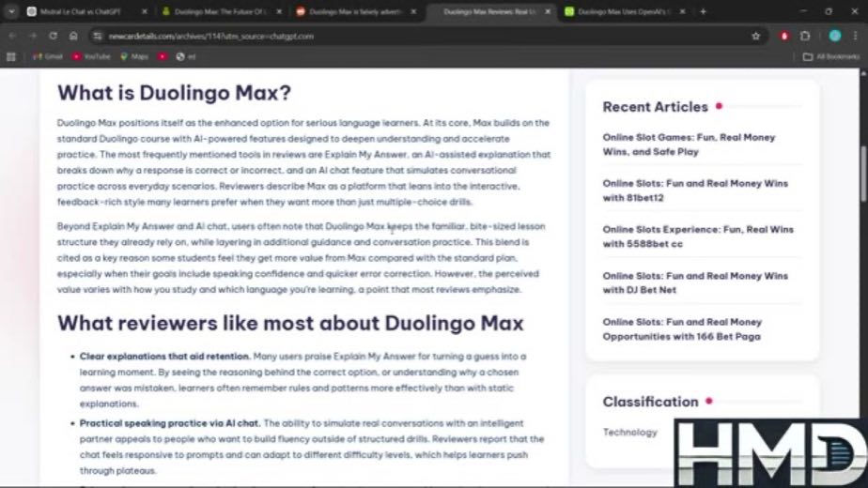This screenshot has height=488, width=868.
Task: Close the Mistral Le Chat tab
Action: pyautogui.click(x=145, y=11)
